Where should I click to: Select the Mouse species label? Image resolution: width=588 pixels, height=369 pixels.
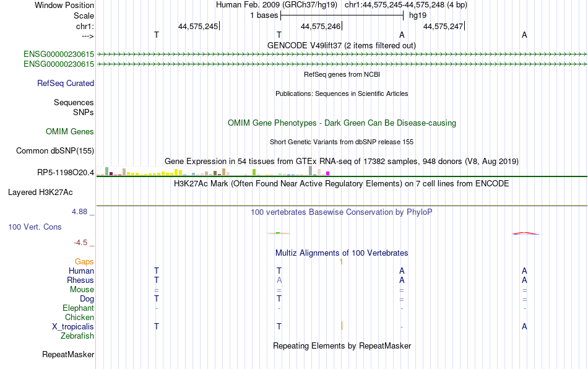click(82, 290)
